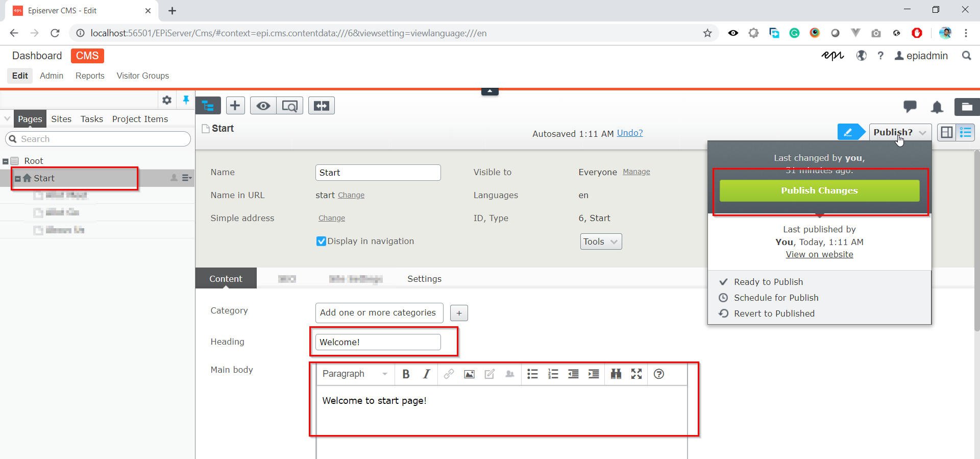
Task: Click the add new content plus button
Action: click(235, 106)
